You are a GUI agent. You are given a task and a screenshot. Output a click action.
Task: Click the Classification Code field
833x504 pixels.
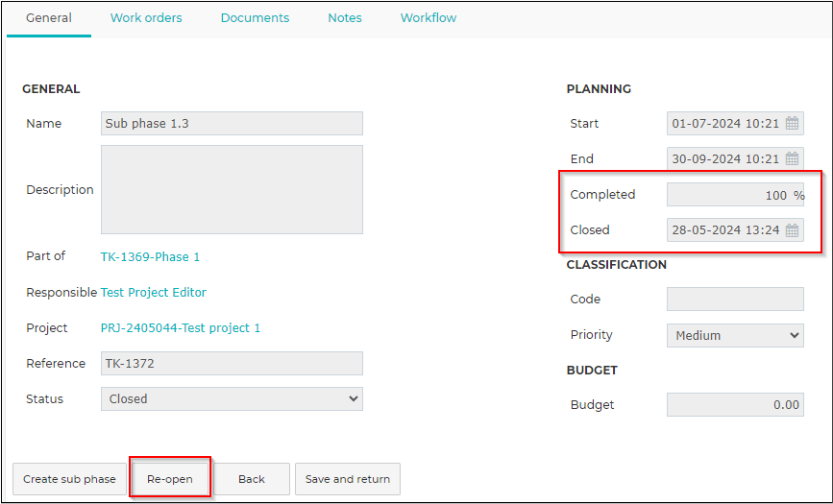(735, 299)
